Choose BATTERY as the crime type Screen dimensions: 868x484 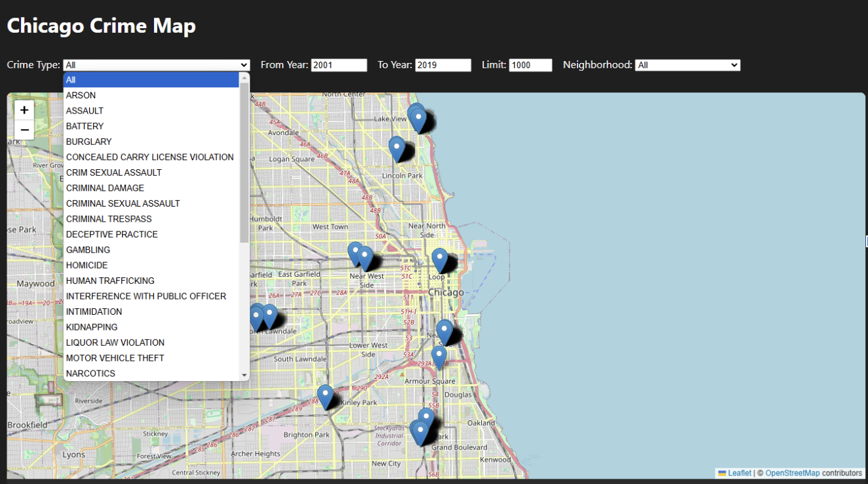(85, 126)
